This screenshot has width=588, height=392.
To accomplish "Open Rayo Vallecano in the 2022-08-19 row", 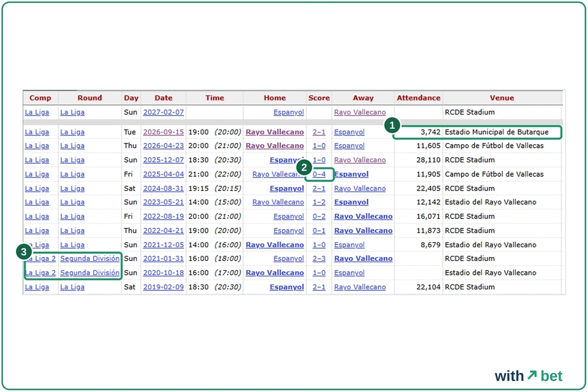I will pos(364,216).
